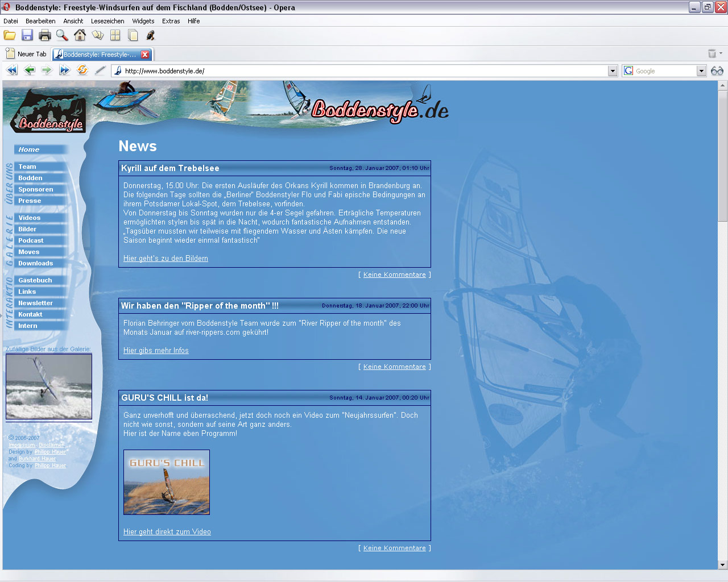Expand the trash can dropdown arrow

click(721, 53)
